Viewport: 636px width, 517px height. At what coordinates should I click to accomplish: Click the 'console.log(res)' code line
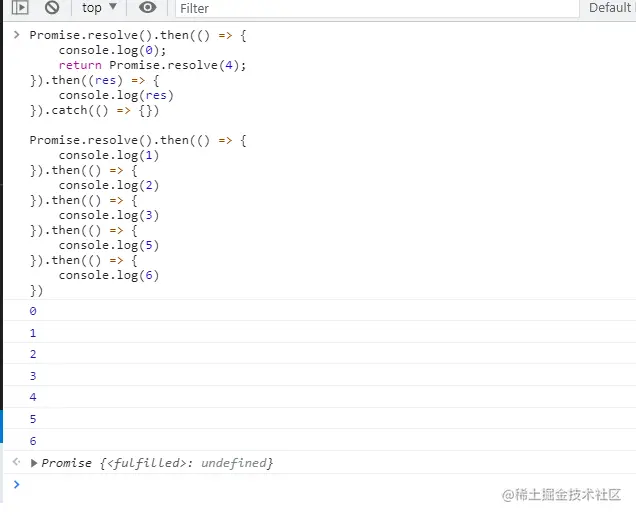(x=116, y=95)
